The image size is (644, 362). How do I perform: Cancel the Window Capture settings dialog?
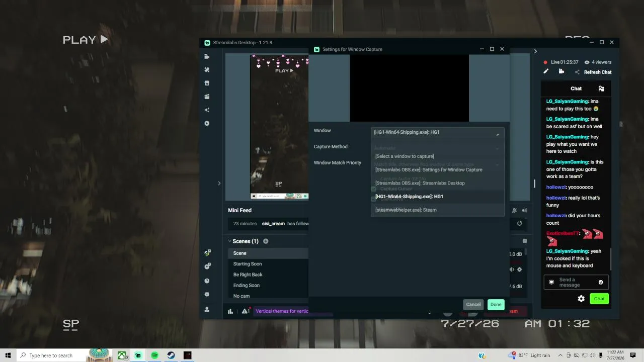pos(473,304)
